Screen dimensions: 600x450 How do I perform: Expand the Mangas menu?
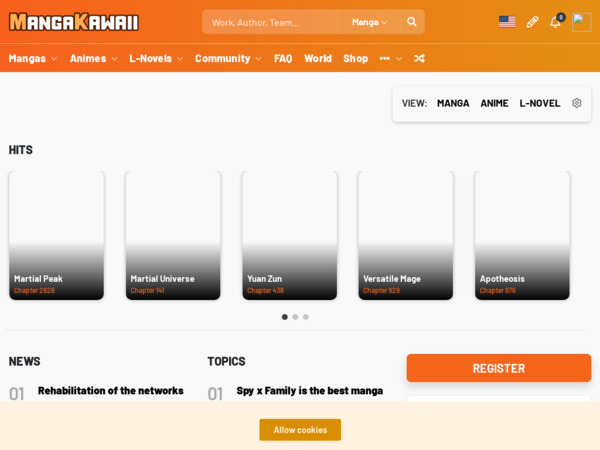pyautogui.click(x=33, y=59)
